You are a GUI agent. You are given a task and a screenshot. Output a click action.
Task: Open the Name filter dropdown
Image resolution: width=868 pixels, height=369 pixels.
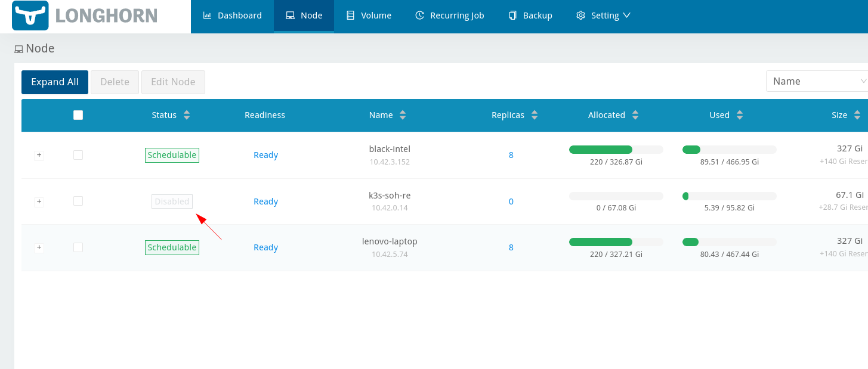click(x=817, y=81)
